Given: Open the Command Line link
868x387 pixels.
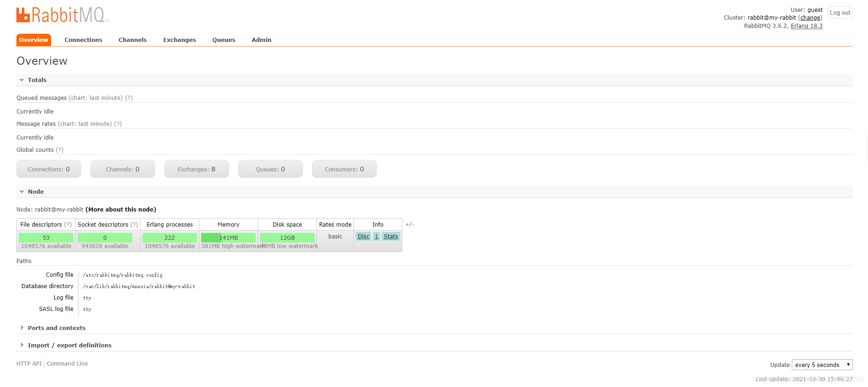Looking at the screenshot, I should [68, 364].
